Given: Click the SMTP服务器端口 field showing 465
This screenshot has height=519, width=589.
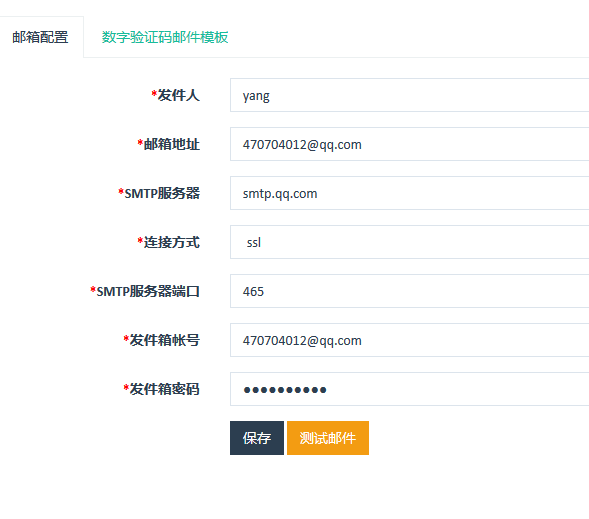Looking at the screenshot, I should click(409, 291).
